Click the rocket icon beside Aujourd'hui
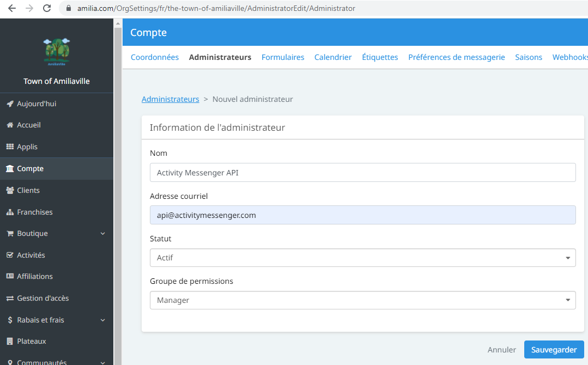Screen dimensions: 588x365 tap(10, 104)
